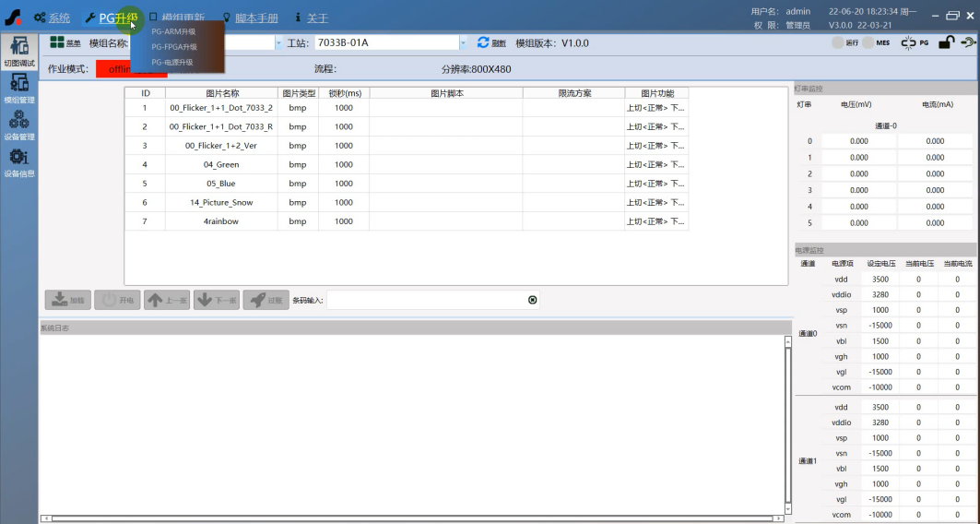Image resolution: width=980 pixels, height=524 pixels.
Task: Expand the 模组名称 dropdown arrow
Action: (x=278, y=43)
